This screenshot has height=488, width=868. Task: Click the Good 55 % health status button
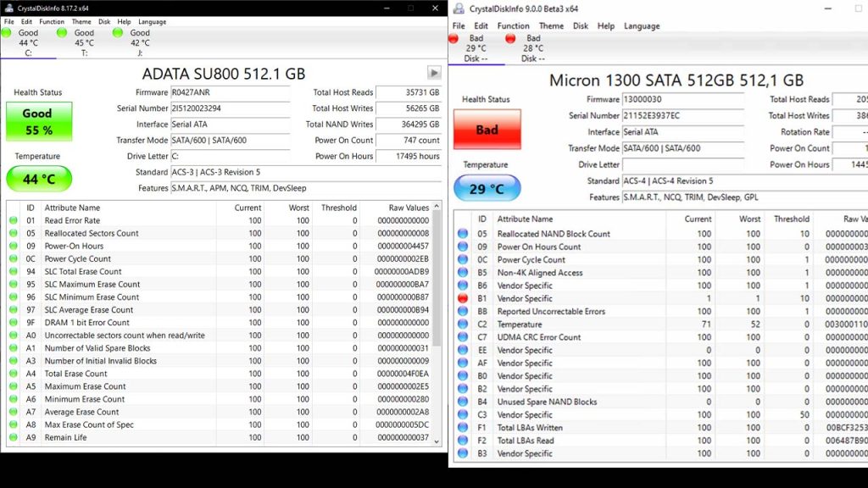tap(39, 121)
